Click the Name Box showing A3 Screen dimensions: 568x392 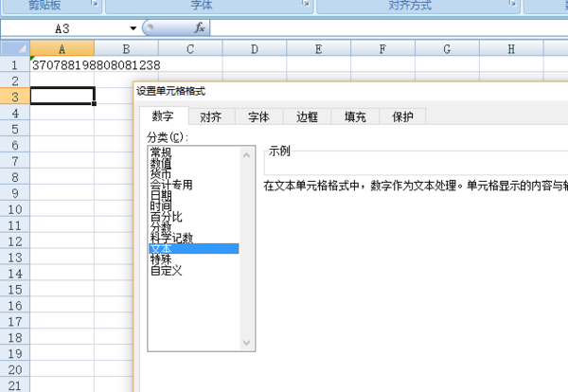(x=64, y=28)
